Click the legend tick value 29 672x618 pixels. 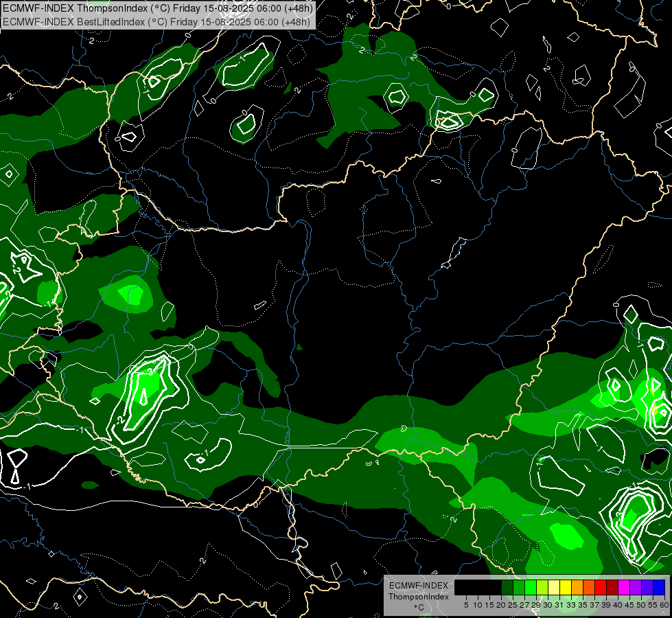[536, 605]
